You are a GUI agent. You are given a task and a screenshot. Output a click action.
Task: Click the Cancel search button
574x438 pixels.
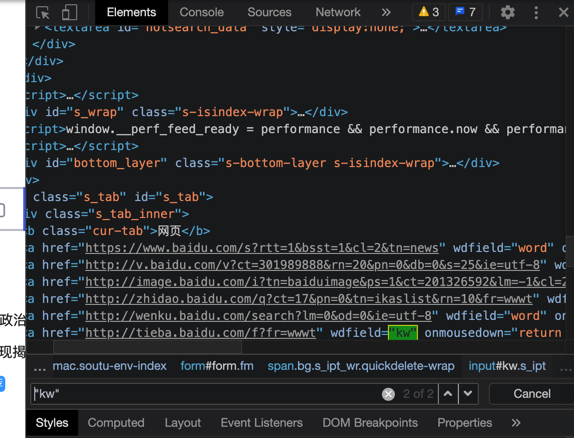(532, 394)
